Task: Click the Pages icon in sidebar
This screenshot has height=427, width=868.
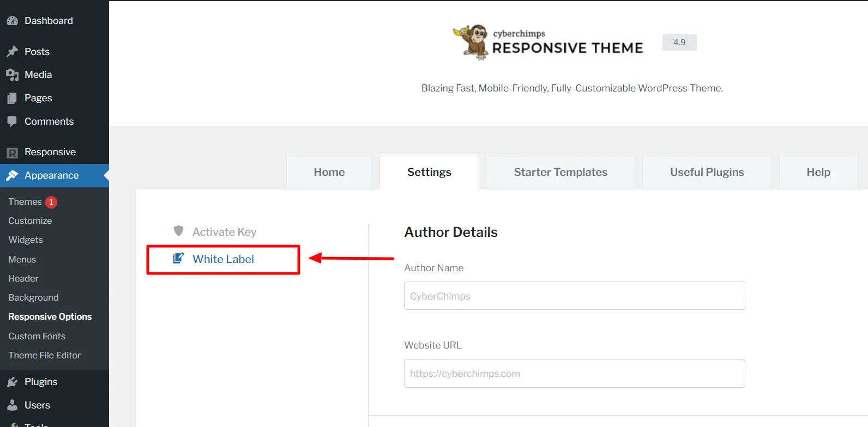Action: (x=12, y=98)
